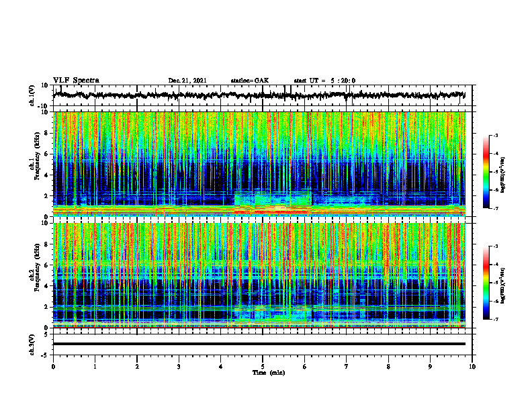Click time axis tick label "8"

tap(388, 367)
